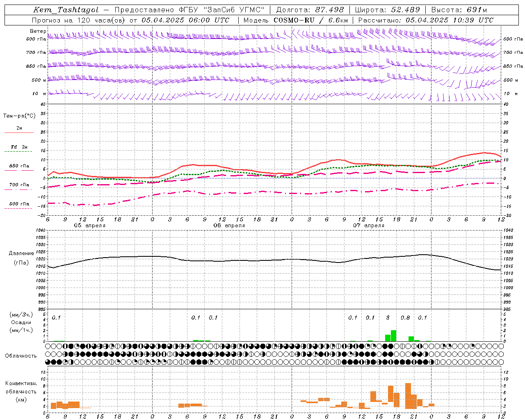Screen dimensions: 525x420
Task: Click the '(мм/1ч.)' precipitation unit label
Action: click(21, 330)
